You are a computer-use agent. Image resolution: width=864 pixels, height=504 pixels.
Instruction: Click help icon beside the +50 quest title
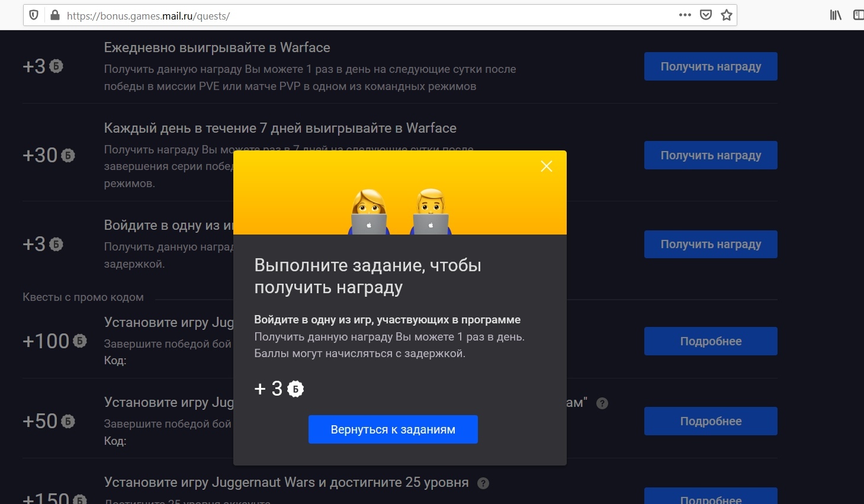(x=602, y=403)
